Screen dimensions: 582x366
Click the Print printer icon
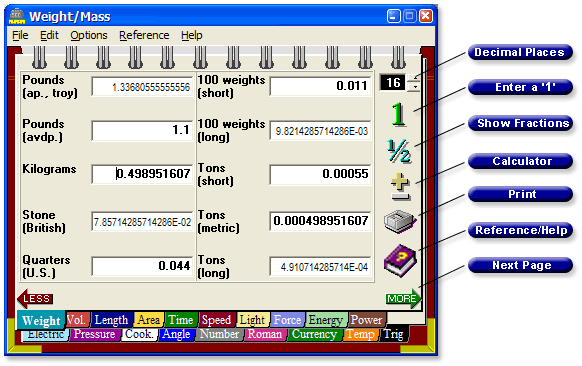click(400, 221)
